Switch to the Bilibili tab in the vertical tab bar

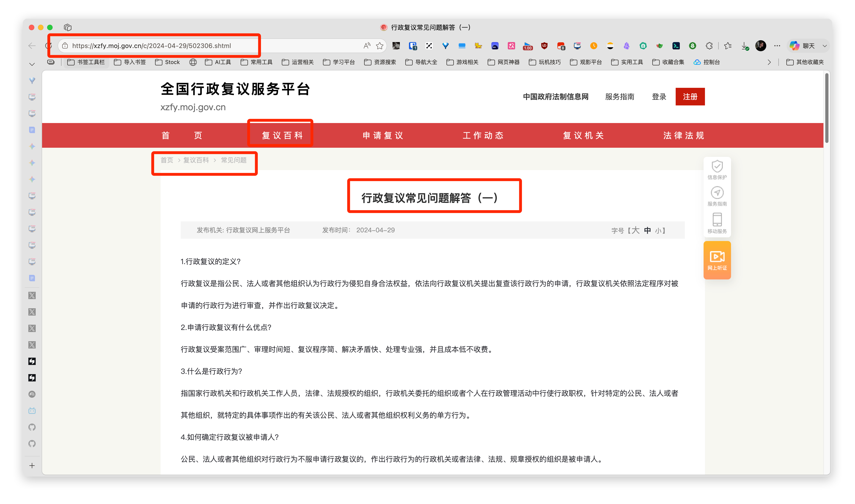(x=32, y=411)
